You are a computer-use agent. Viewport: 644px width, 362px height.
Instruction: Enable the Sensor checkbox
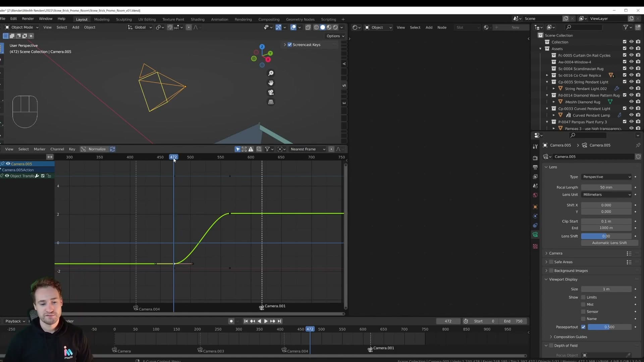click(583, 312)
